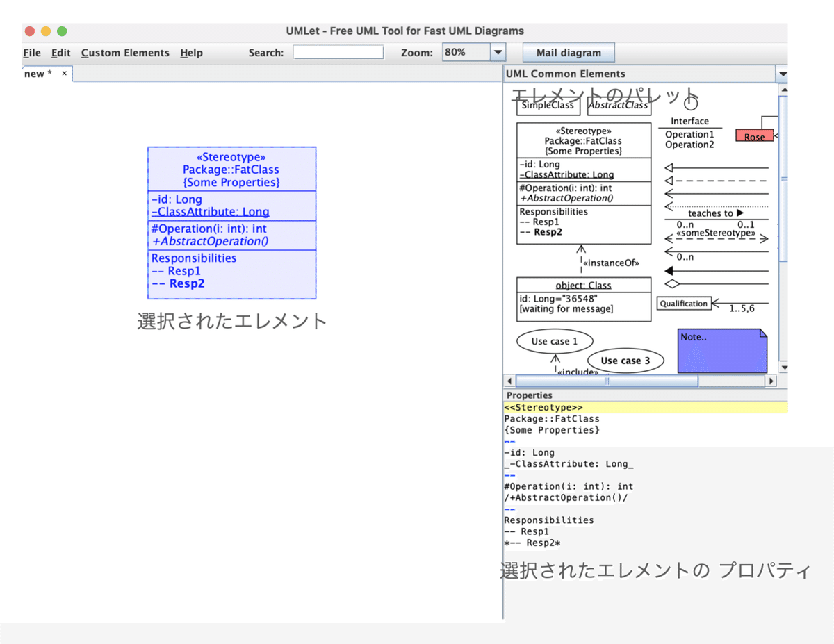This screenshot has width=834, height=644.
Task: Click the palette scroll-down arrow
Action: pyautogui.click(x=783, y=368)
